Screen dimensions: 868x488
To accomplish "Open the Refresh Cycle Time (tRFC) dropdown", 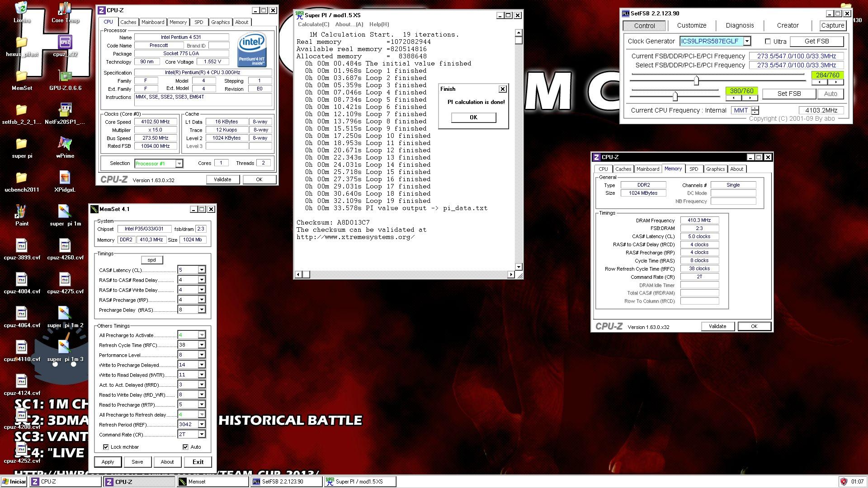I will pyautogui.click(x=202, y=345).
